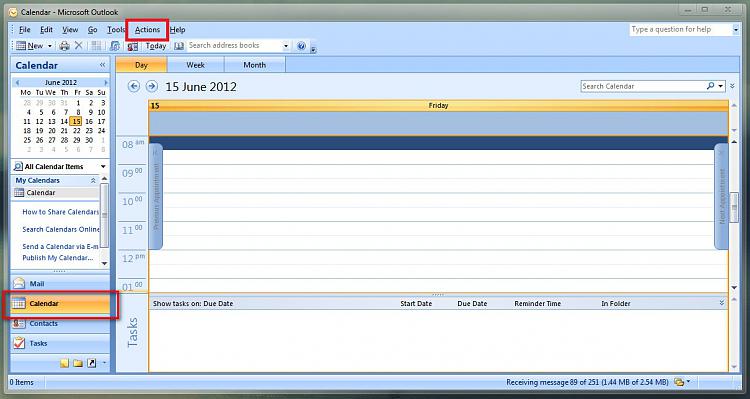Screen dimensions: 750x399
Task: Collapse the navigation pane with double chevron
Action: tap(102, 65)
